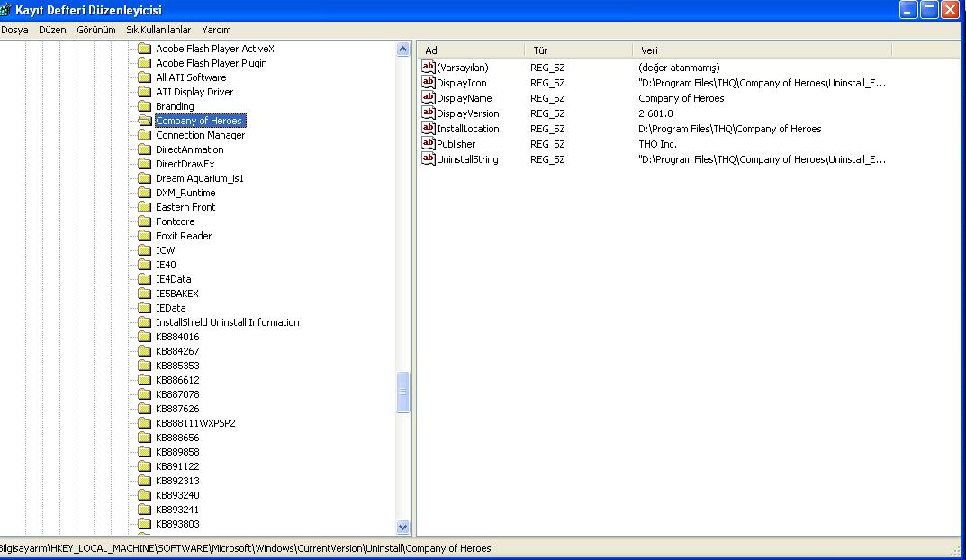The height and width of the screenshot is (560, 966).
Task: Click the registry path in status bar
Action: tap(245, 548)
